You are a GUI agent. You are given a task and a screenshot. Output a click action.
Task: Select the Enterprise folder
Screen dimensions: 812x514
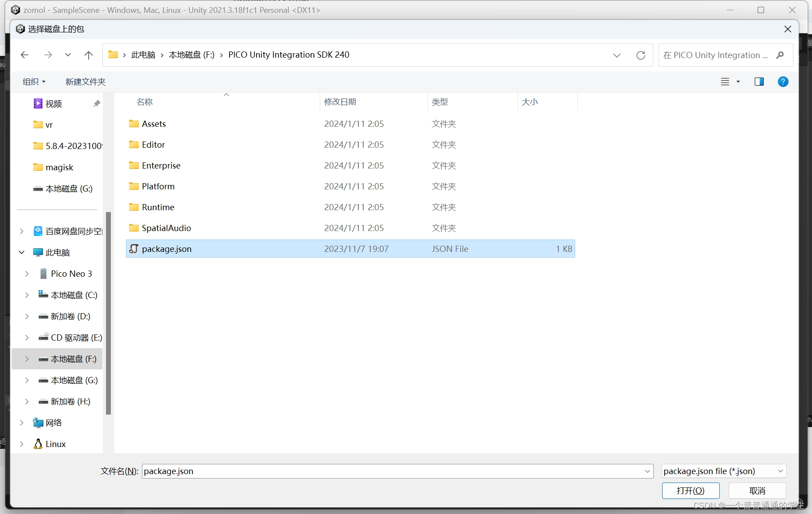click(350, 165)
